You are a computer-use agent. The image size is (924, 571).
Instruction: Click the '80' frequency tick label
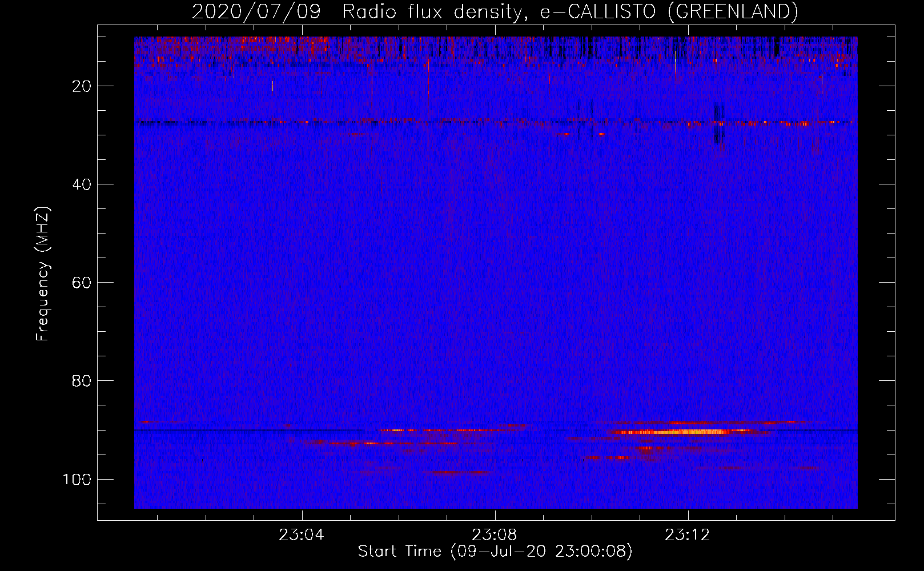tap(82, 381)
